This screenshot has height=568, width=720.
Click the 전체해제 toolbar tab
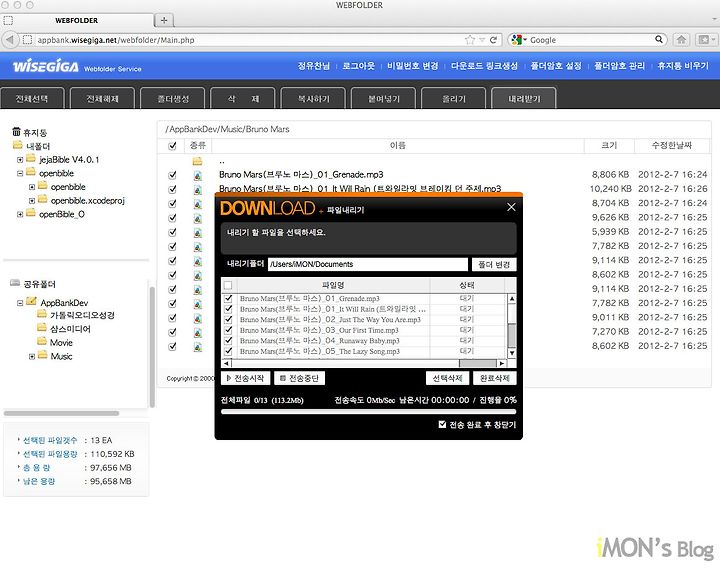[x=102, y=99]
